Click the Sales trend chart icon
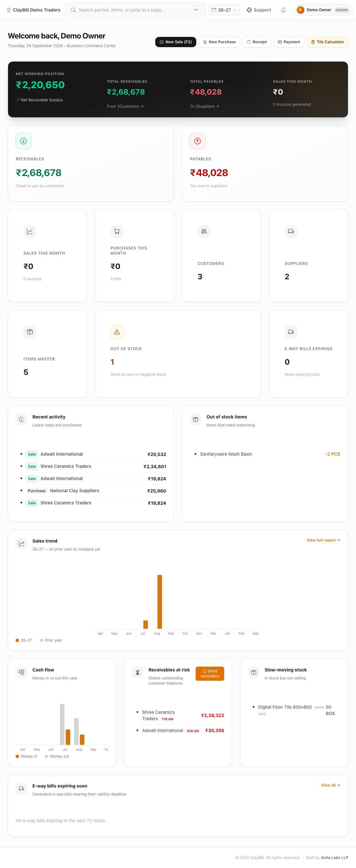The width and height of the screenshot is (356, 868). point(21,544)
